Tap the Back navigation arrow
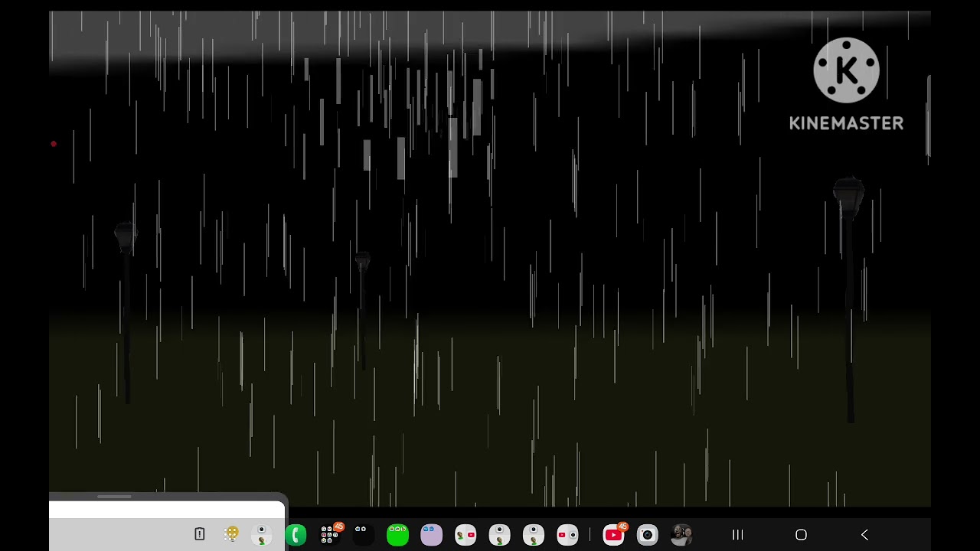The height and width of the screenshot is (551, 980). click(864, 535)
